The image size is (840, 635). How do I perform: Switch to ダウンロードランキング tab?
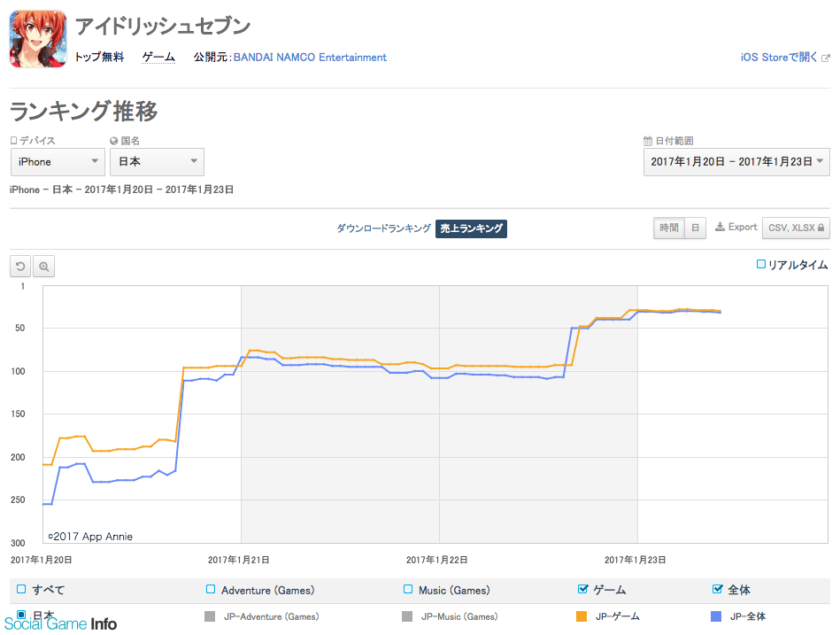tap(383, 228)
